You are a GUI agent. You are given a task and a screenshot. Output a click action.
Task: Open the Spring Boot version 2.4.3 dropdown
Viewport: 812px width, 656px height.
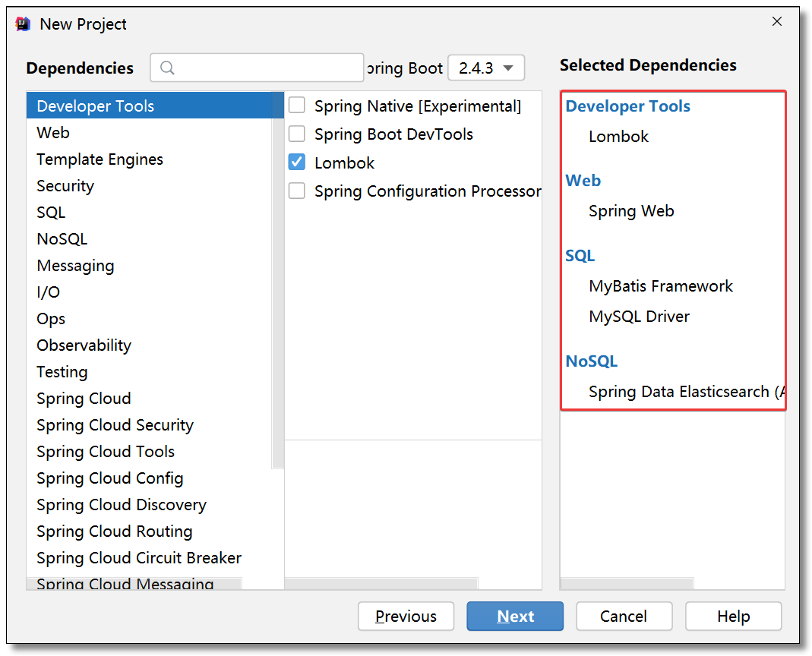485,68
